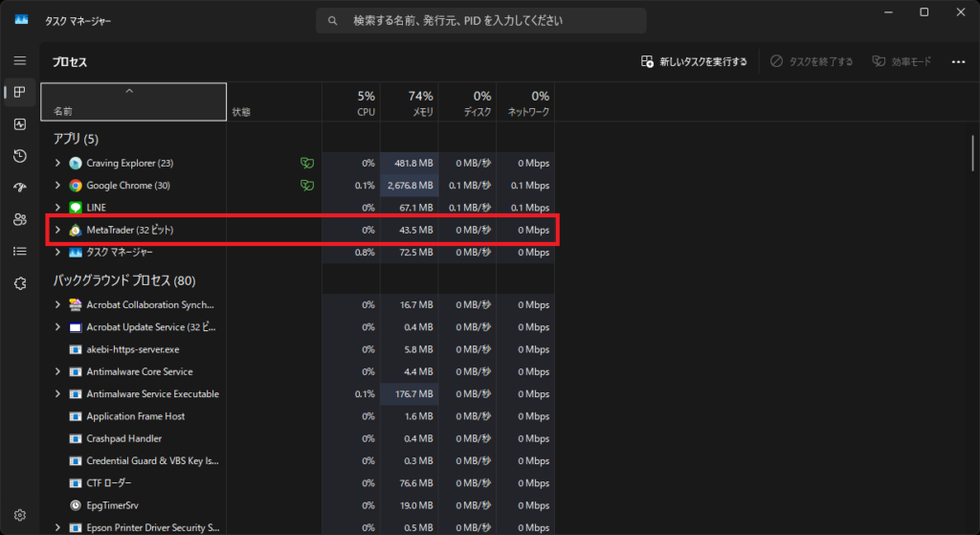
Task: Select the akebi-https-server.exe process name
Action: pos(132,349)
